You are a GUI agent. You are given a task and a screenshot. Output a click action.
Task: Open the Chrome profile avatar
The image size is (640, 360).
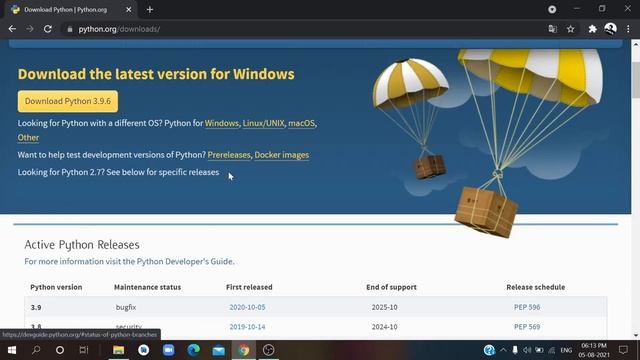coord(611,29)
